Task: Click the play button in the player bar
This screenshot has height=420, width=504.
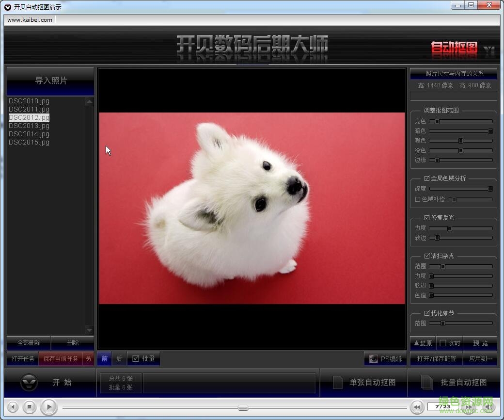Action: tap(48, 407)
